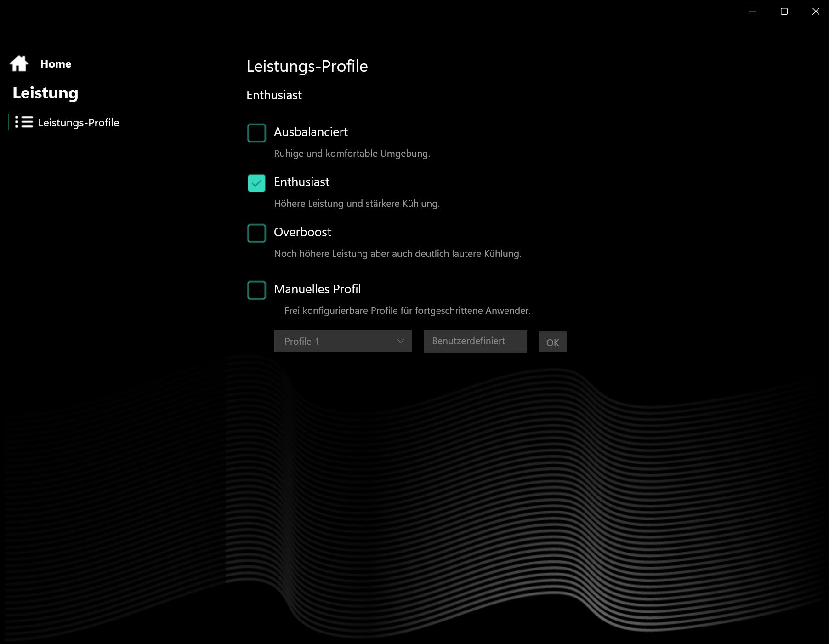Click the Benutzerdefiniert name field
The image size is (829, 644).
(x=475, y=341)
